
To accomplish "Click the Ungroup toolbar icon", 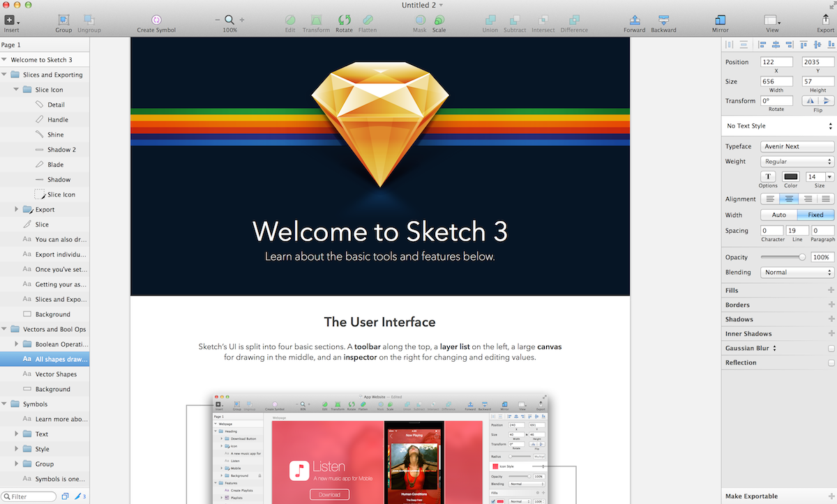I will point(89,20).
